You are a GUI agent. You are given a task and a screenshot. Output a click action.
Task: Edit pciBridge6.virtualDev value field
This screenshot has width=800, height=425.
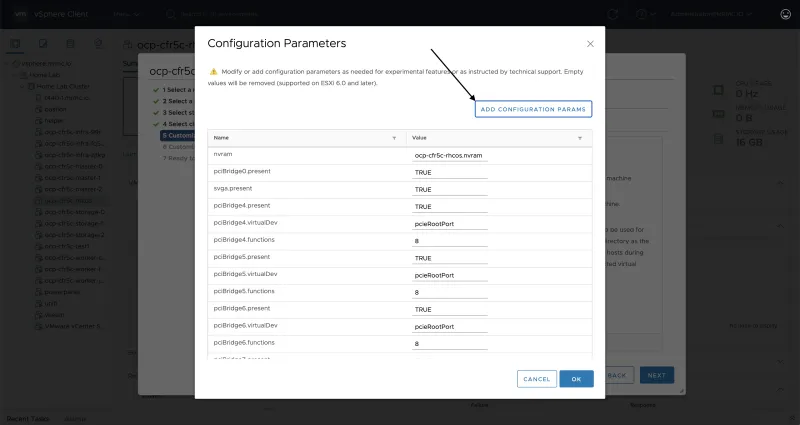point(449,327)
